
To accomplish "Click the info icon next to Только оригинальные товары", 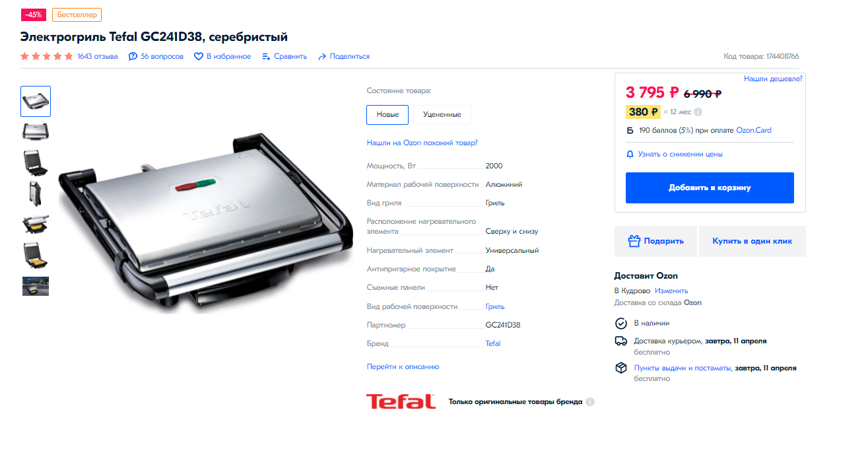I will pyautogui.click(x=590, y=401).
